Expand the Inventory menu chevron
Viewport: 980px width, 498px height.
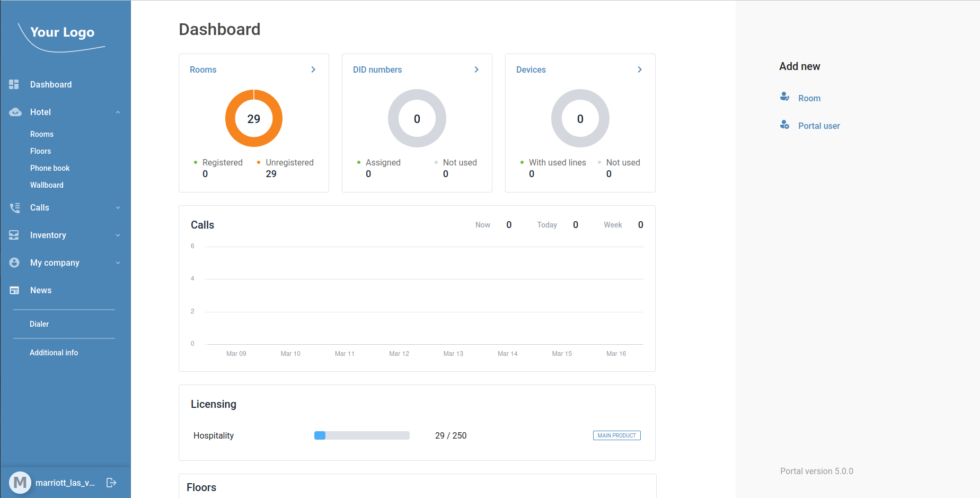click(x=118, y=235)
